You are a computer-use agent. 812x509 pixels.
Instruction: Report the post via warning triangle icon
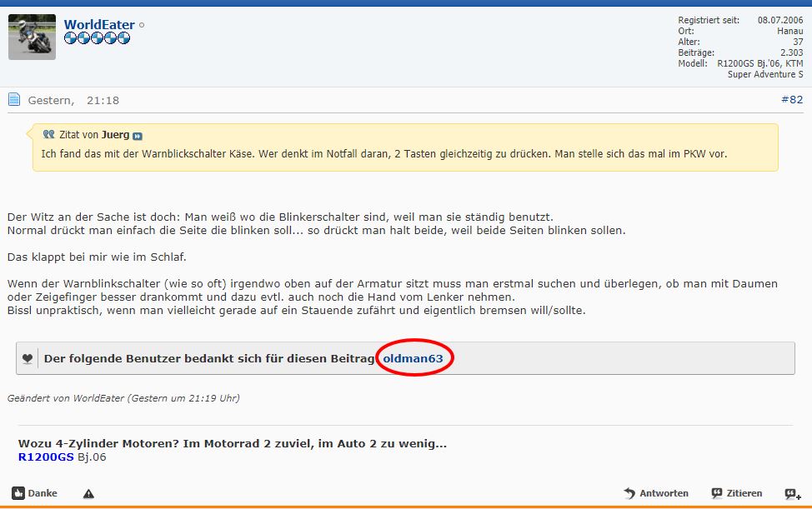[x=88, y=493]
